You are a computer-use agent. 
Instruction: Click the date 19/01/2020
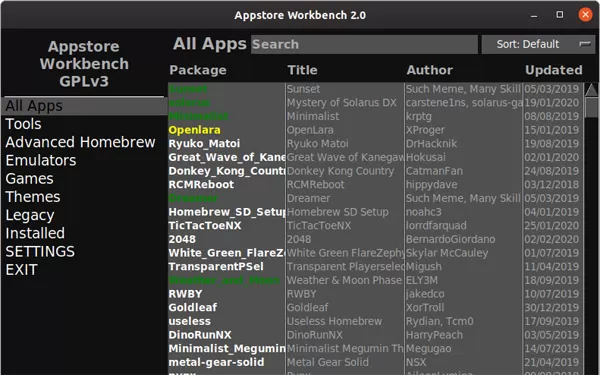pos(552,103)
